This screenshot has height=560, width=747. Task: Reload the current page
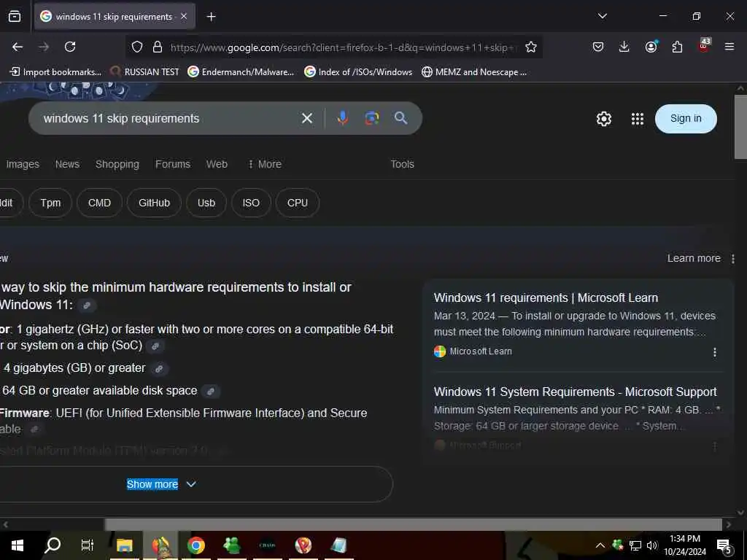coord(70,47)
